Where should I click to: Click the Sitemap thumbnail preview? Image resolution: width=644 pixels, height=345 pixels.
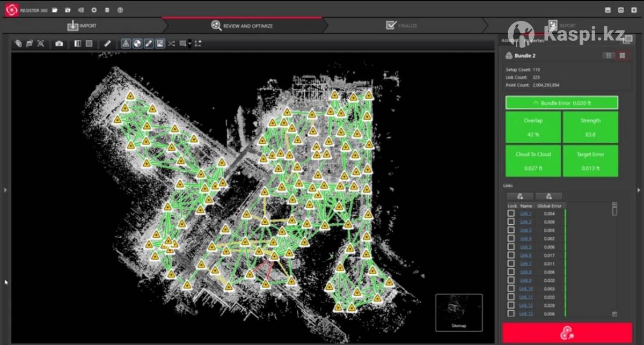click(x=459, y=312)
